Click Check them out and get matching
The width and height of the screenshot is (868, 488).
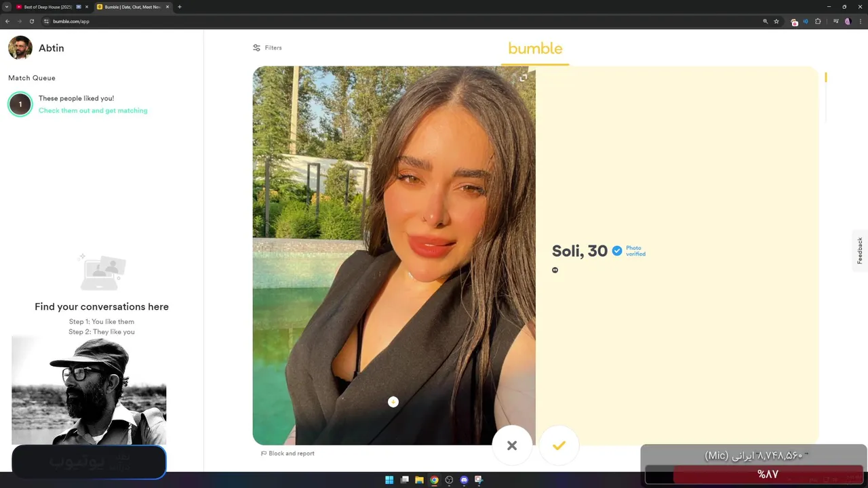coord(93,110)
